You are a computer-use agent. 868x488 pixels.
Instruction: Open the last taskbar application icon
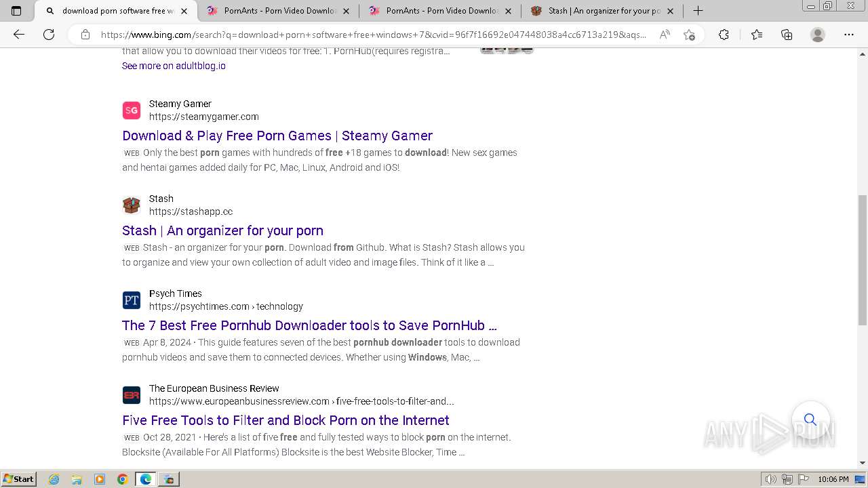pyautogui.click(x=169, y=479)
